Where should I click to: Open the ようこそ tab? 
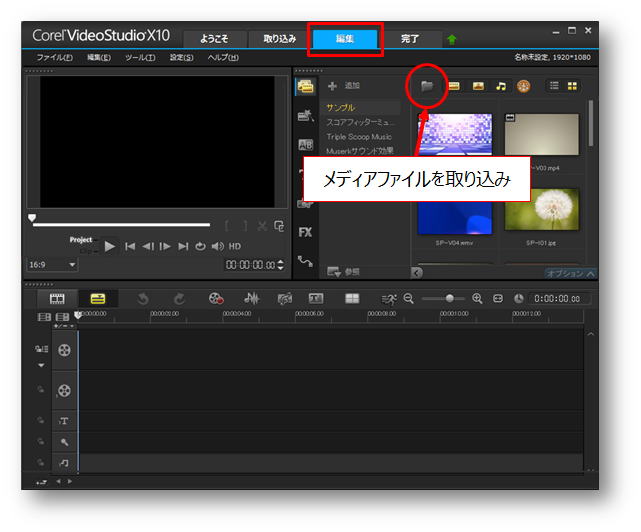pyautogui.click(x=214, y=39)
